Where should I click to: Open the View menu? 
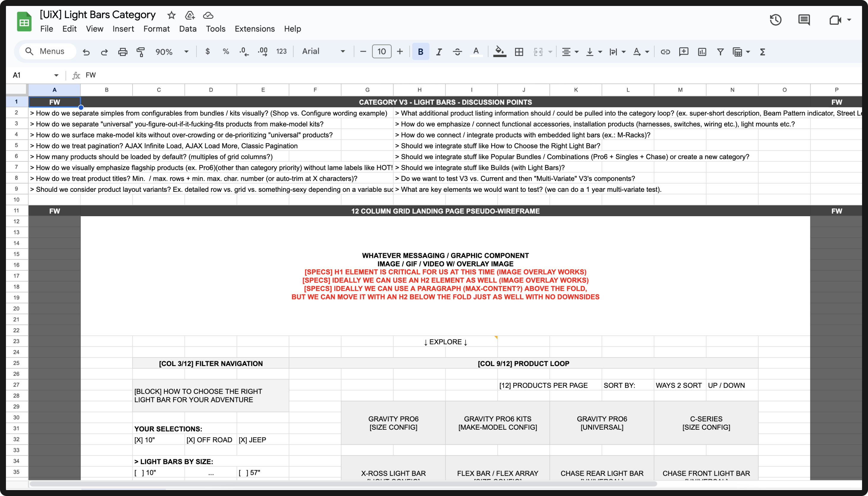coord(94,29)
